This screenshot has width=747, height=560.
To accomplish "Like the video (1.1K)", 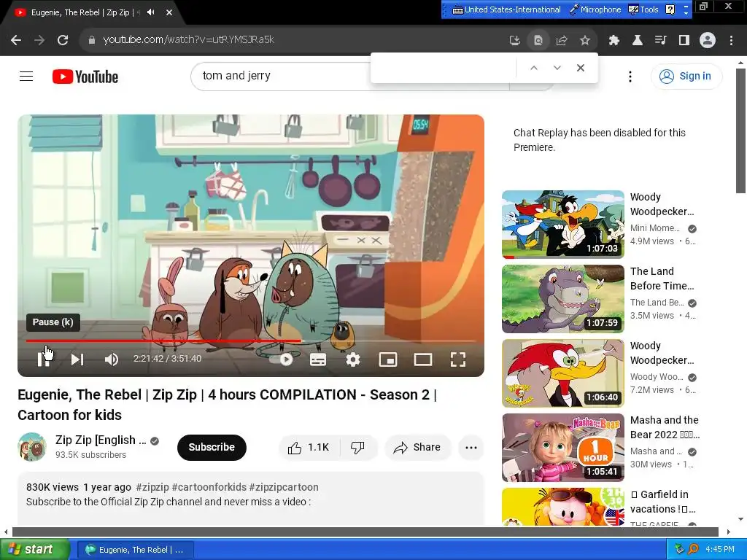I will pos(309,447).
